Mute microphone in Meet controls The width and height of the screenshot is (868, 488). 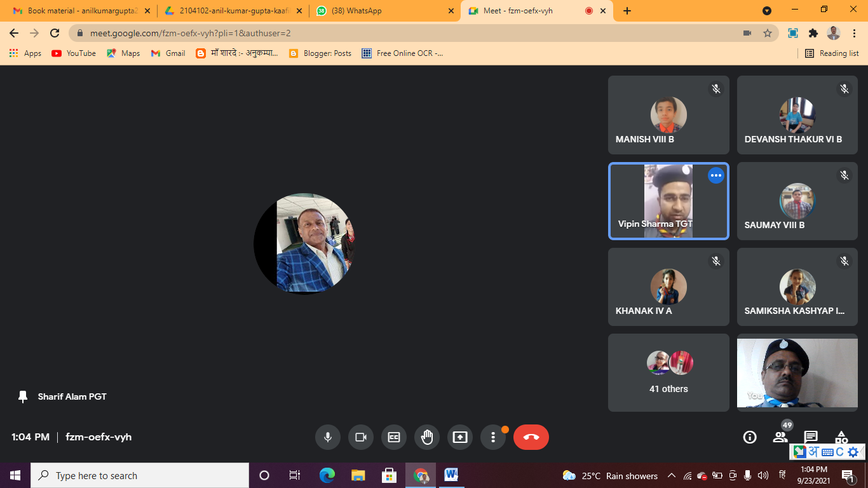(328, 437)
